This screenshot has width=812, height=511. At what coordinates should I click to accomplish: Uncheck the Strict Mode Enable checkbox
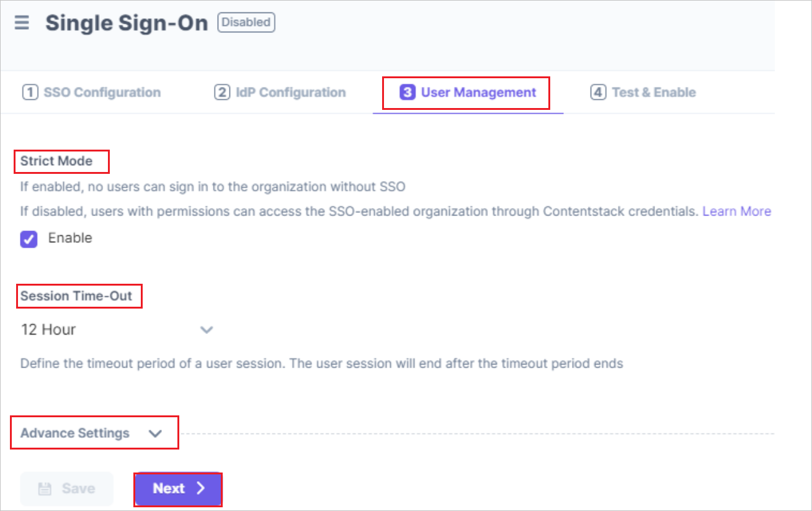[27, 238]
